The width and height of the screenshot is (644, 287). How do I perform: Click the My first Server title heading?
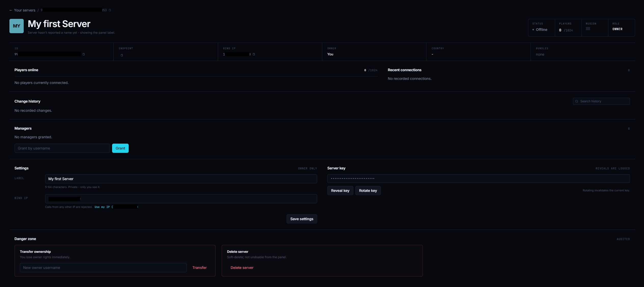tap(59, 24)
